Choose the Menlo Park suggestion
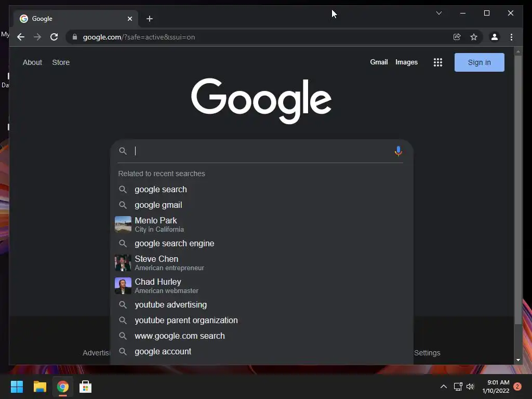The width and height of the screenshot is (532, 399). click(x=262, y=224)
